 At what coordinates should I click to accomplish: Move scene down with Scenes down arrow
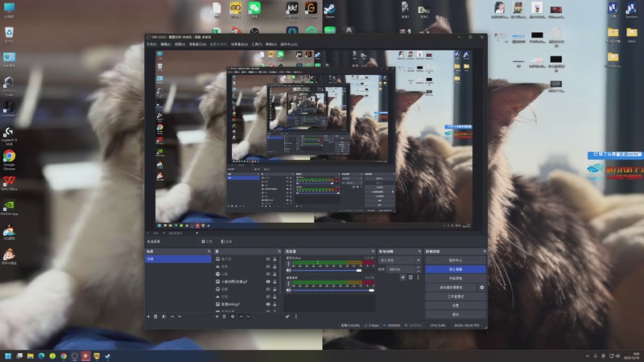(180, 316)
